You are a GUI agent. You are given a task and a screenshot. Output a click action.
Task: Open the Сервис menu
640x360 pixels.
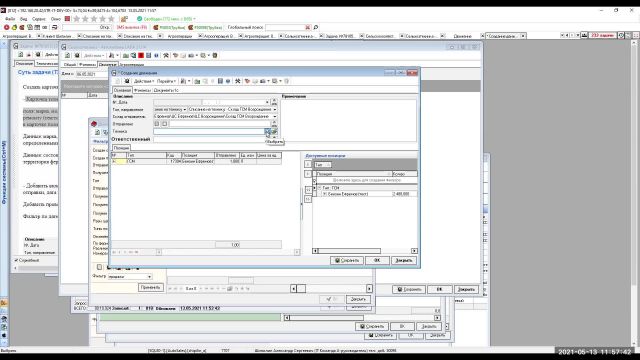point(39,19)
